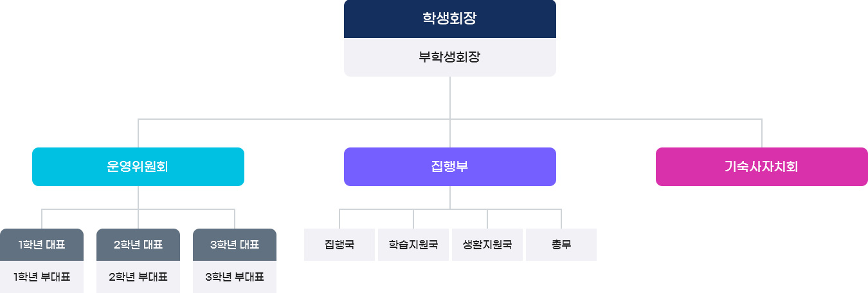Click the connector line directly above 집행국
The height and width of the screenshot is (293, 868).
339,219
